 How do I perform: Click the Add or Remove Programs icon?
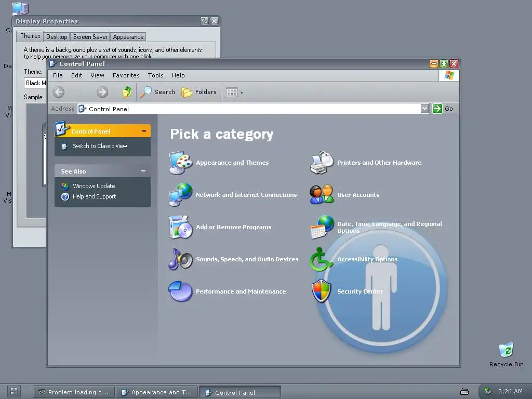point(180,227)
